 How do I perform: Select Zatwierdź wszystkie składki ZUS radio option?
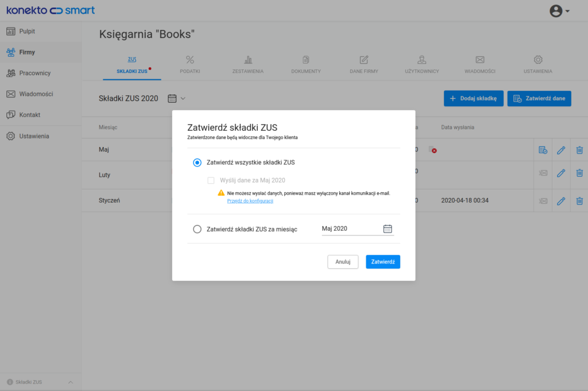tap(198, 162)
